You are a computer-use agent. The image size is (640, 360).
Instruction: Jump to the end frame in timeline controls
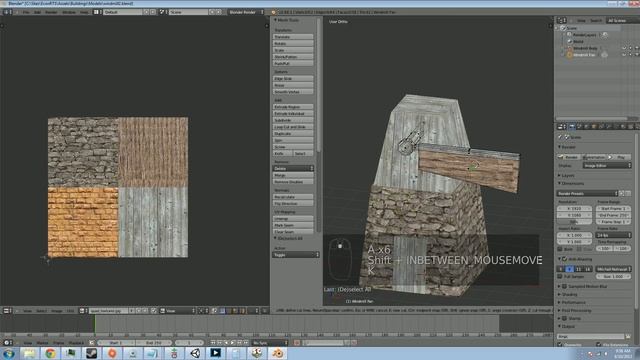[246, 343]
